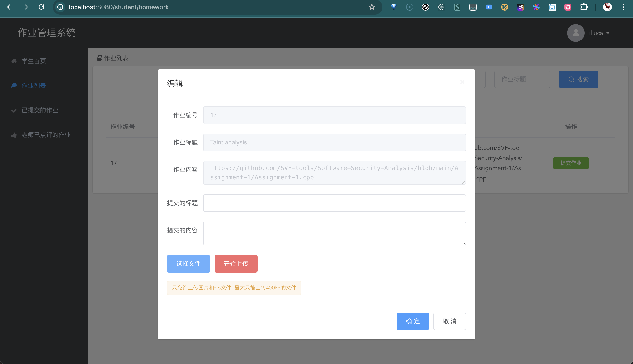Click the 作业标题 field with Taint analysis
This screenshot has width=633, height=364.
coord(334,142)
